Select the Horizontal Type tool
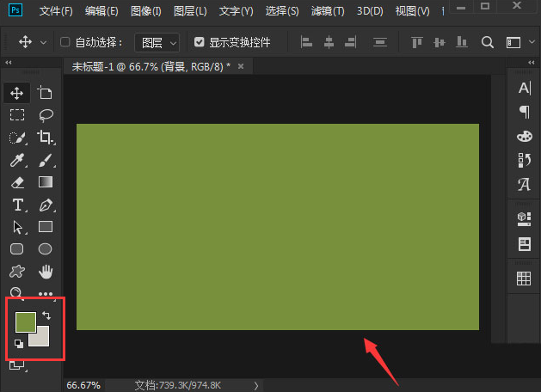This screenshot has width=541, height=392. click(17, 205)
